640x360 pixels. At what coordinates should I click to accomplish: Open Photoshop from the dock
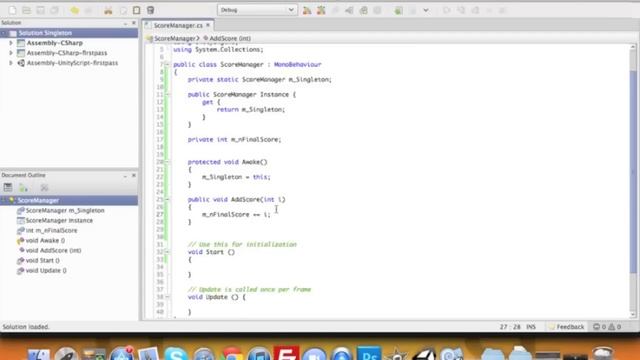369,354
